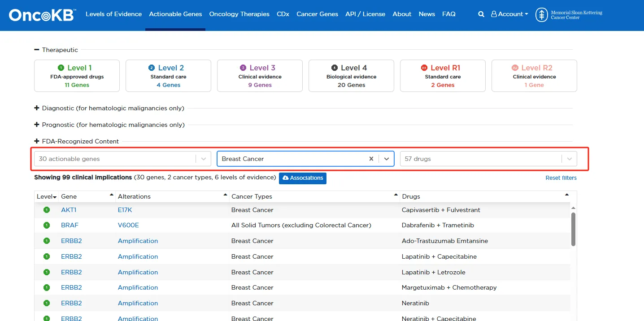Sort the Drugs column using its arrow
The image size is (644, 321).
567,195
